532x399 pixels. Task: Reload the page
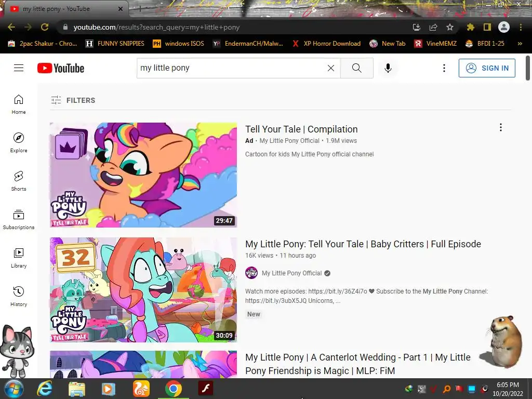(x=45, y=27)
